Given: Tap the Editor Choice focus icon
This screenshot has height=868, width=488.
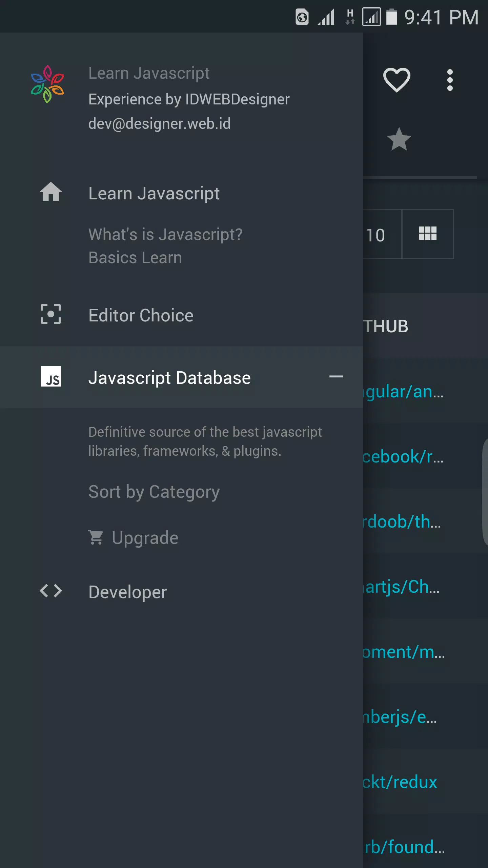Looking at the screenshot, I should (x=51, y=314).
